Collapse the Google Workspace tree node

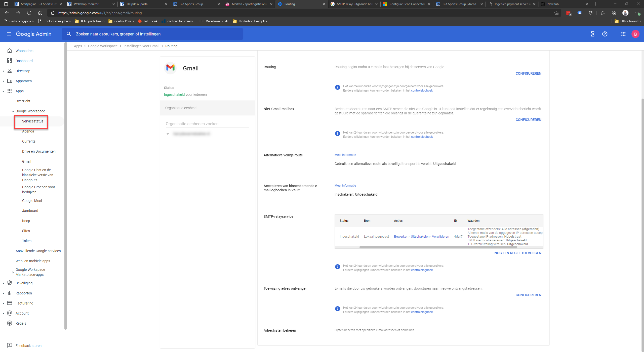[13, 111]
